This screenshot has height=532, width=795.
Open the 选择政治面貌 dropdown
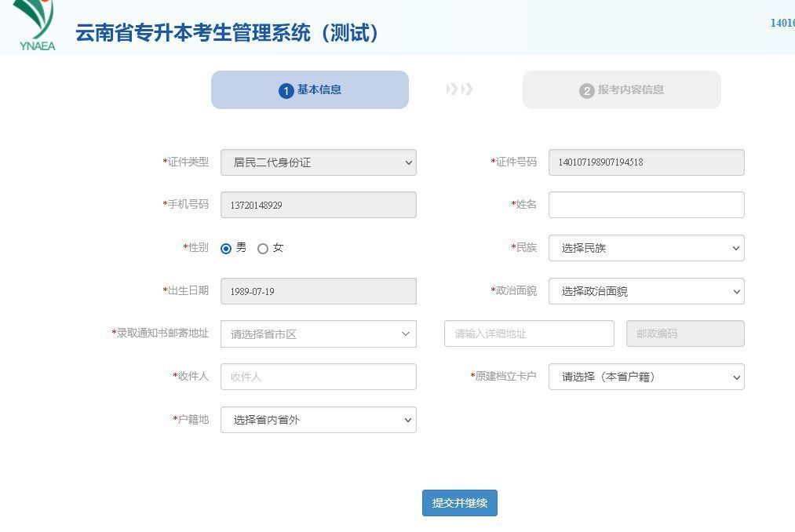[x=646, y=291]
